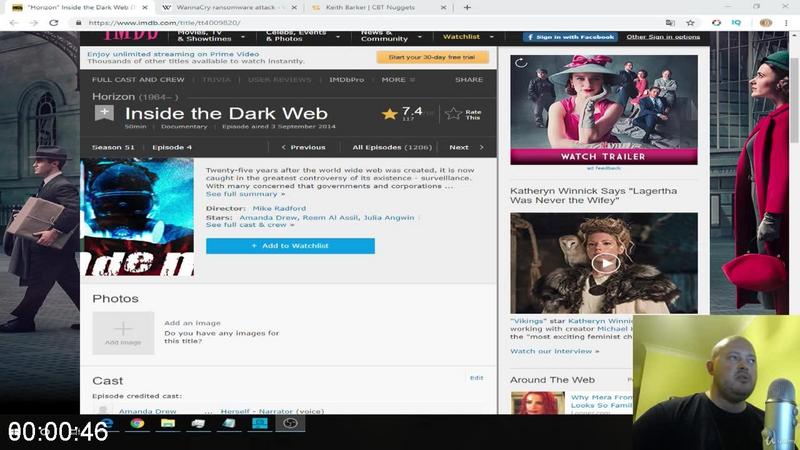Go back with the browser back arrow

pyautogui.click(x=14, y=23)
